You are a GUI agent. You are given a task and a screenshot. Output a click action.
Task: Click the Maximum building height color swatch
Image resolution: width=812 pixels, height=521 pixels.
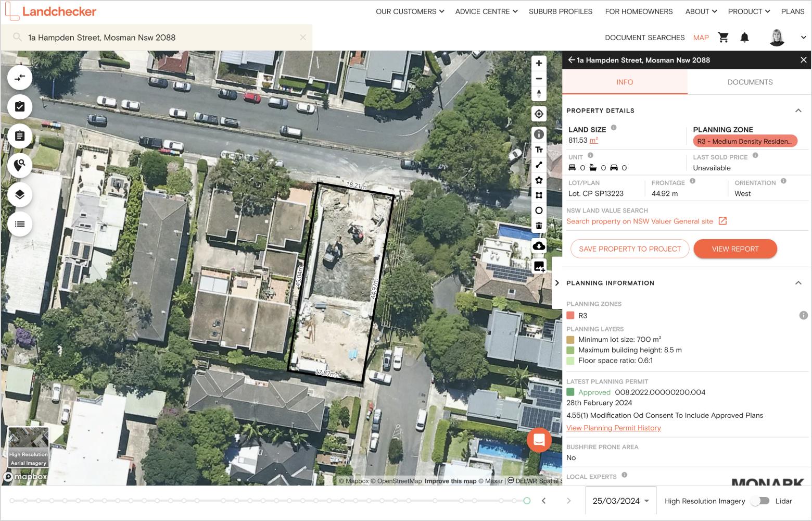coord(570,350)
